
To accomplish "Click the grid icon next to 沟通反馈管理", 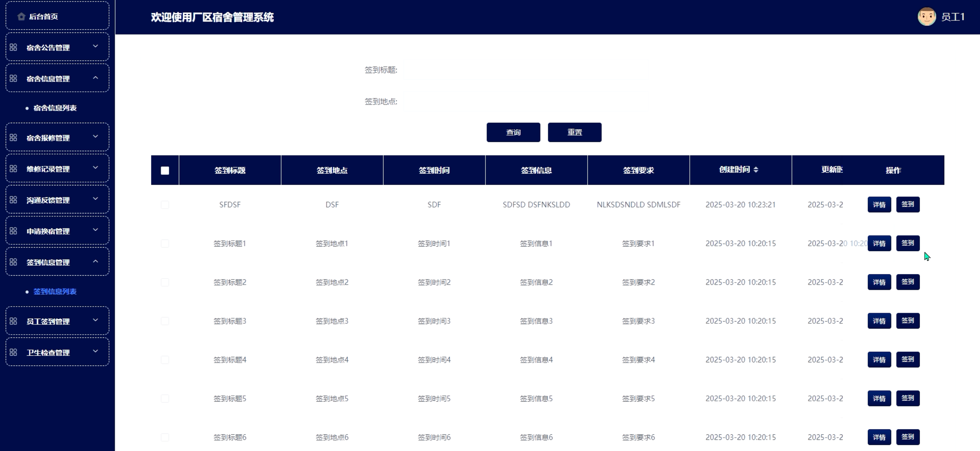I will coord(13,200).
